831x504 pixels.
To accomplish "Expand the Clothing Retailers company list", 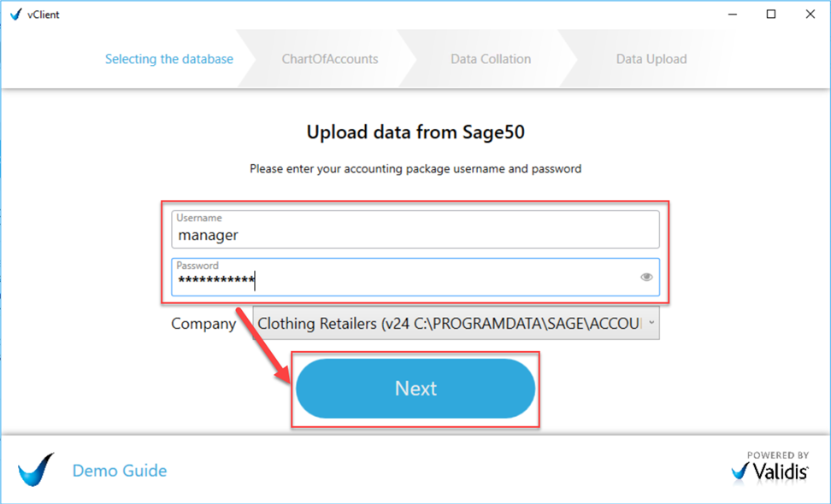I will click(457, 324).
